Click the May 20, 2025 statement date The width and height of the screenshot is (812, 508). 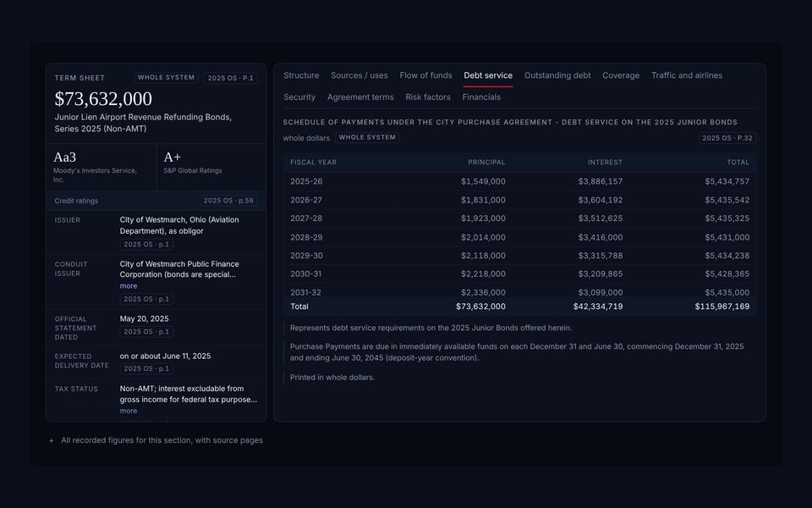144,319
